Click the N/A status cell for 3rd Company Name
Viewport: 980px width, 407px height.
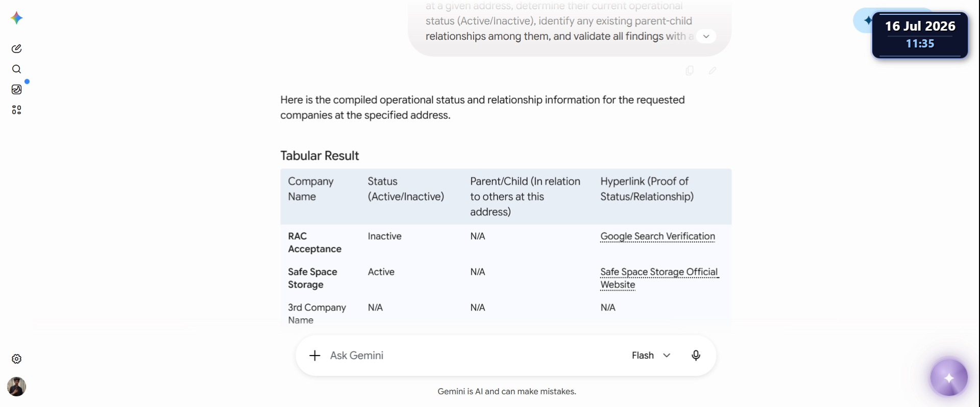(375, 308)
